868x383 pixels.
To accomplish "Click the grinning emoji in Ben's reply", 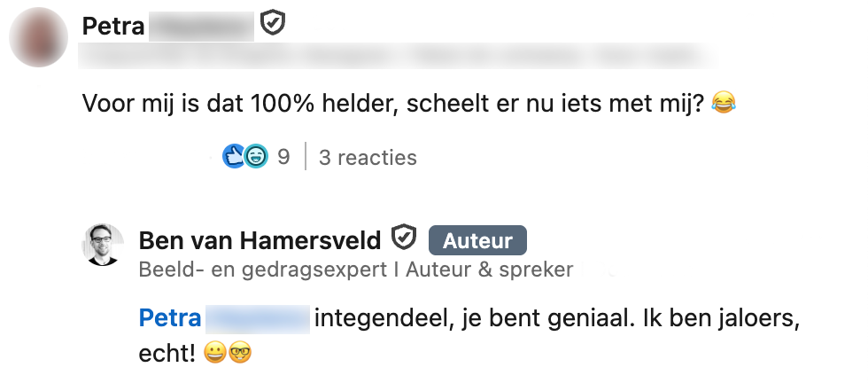I will point(213,355).
